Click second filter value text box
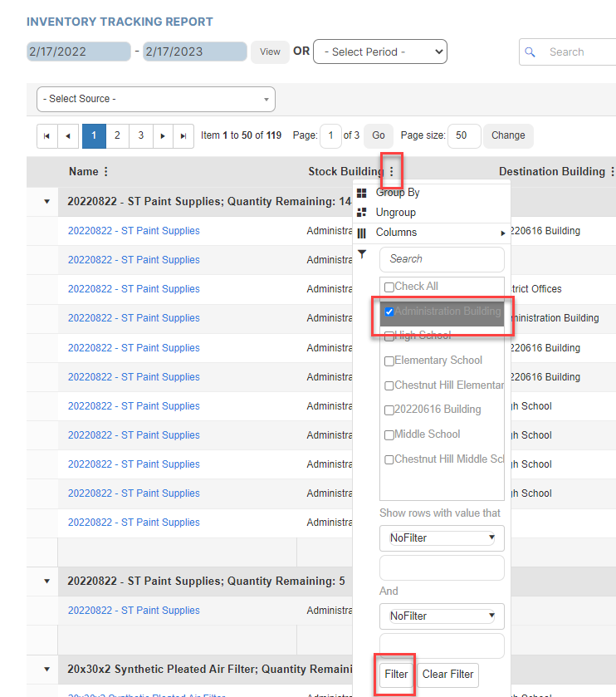The height and width of the screenshot is (697, 616). click(442, 645)
